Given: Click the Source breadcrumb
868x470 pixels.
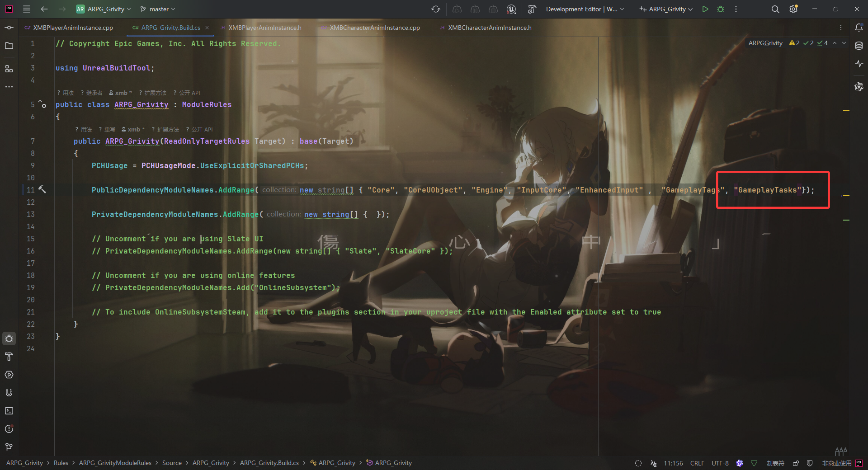Looking at the screenshot, I should 172,463.
